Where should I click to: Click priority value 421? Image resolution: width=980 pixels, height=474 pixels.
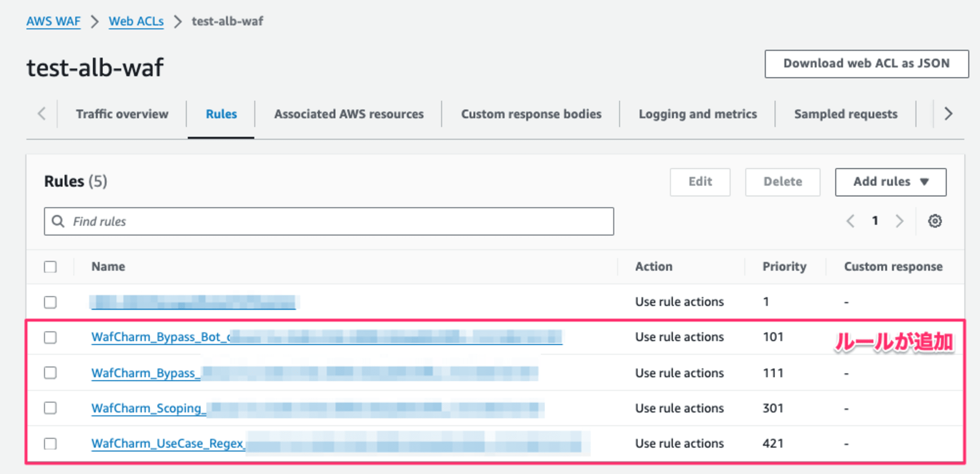(x=773, y=444)
